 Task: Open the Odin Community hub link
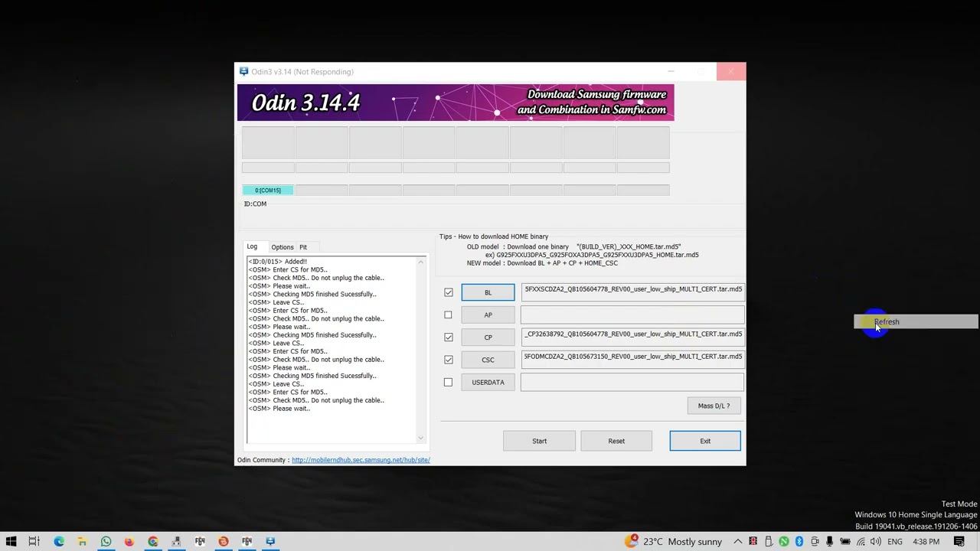tap(361, 460)
